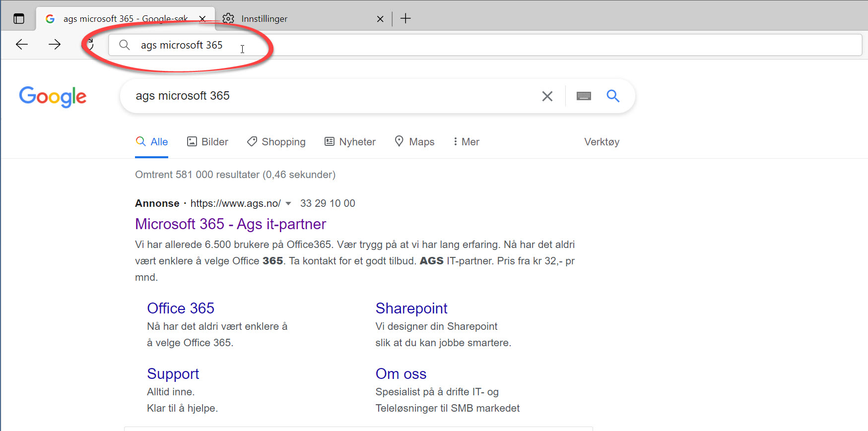Screen dimensions: 868x431
Task: Open Microsoft 365 - Ags it-partner link
Action: [x=230, y=224]
